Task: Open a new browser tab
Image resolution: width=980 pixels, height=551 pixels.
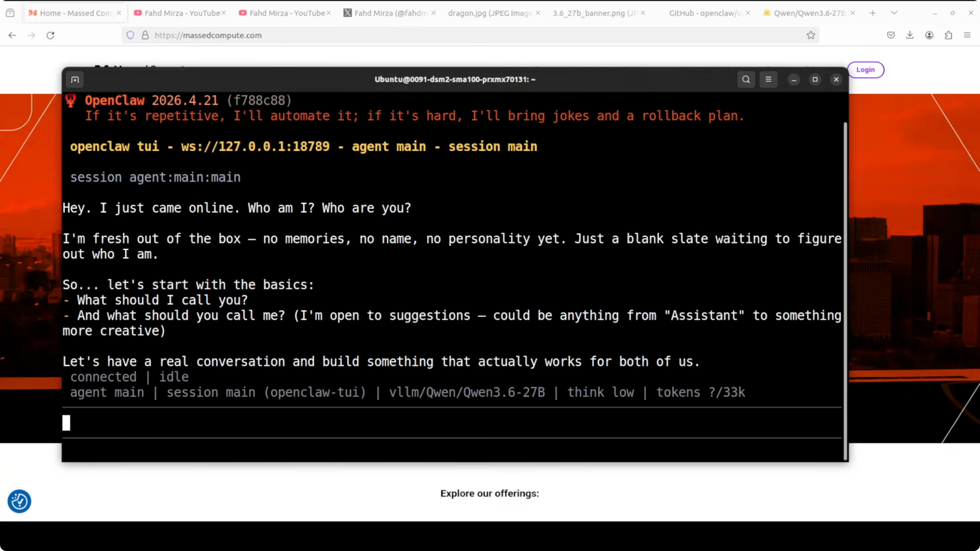Action: [873, 13]
